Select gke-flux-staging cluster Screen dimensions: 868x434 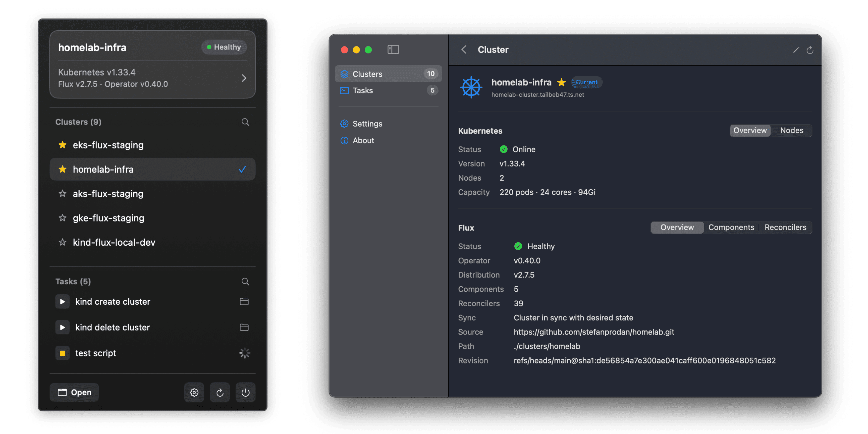[152, 218]
